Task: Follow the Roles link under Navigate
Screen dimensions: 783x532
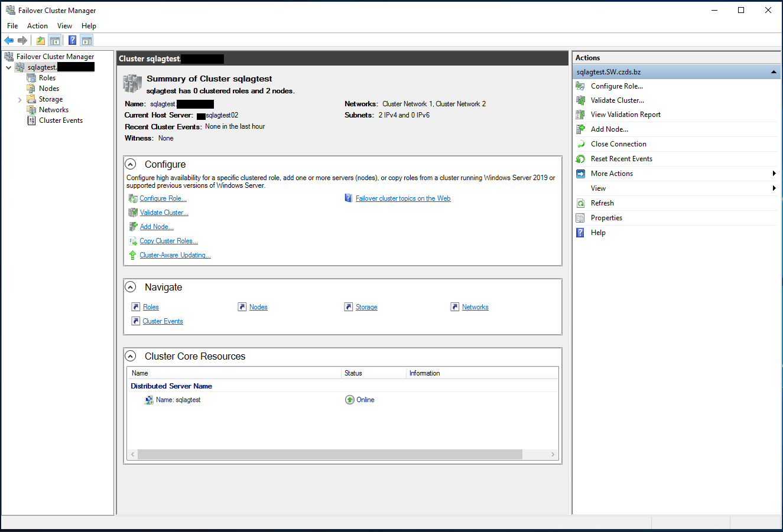Action: (x=151, y=307)
